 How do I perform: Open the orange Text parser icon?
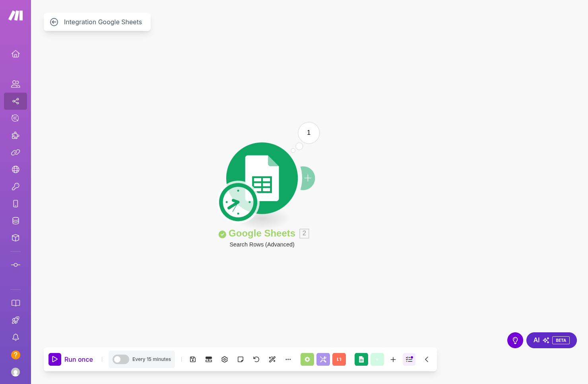click(x=339, y=359)
